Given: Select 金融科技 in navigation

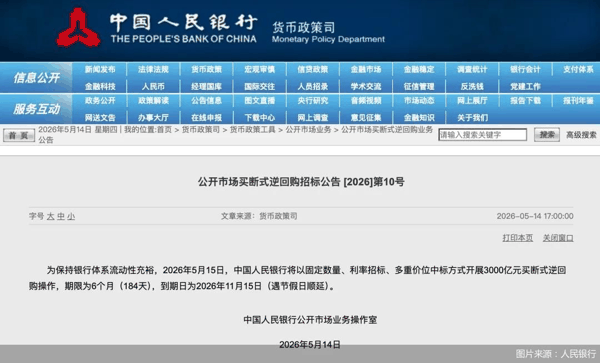Looking at the screenshot, I should coord(100,86).
